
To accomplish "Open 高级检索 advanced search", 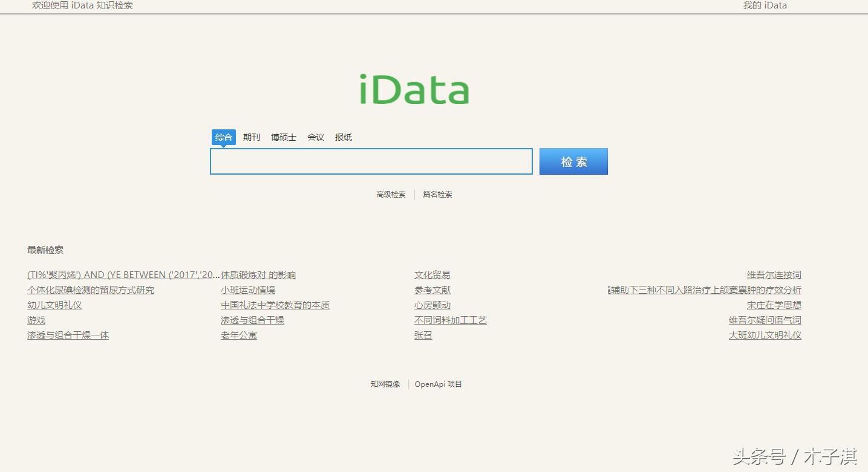I will (x=390, y=194).
